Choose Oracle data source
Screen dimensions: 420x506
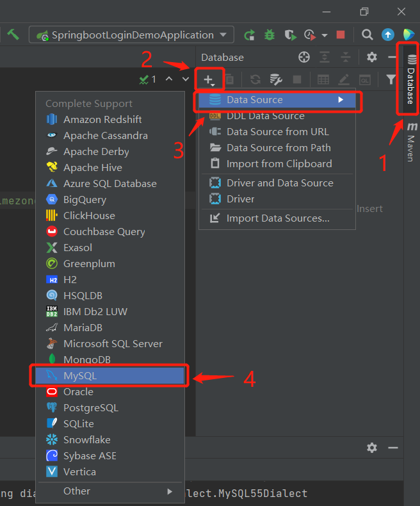point(109,391)
